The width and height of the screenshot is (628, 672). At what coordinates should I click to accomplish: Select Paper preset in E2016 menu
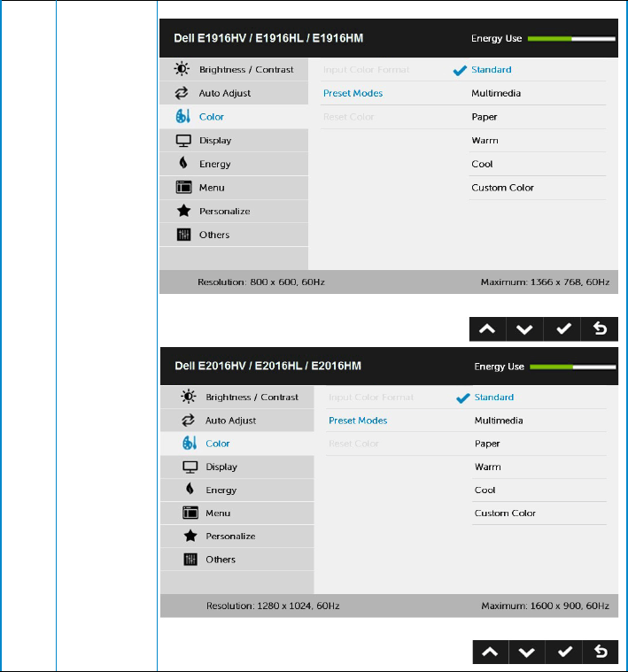tap(487, 444)
